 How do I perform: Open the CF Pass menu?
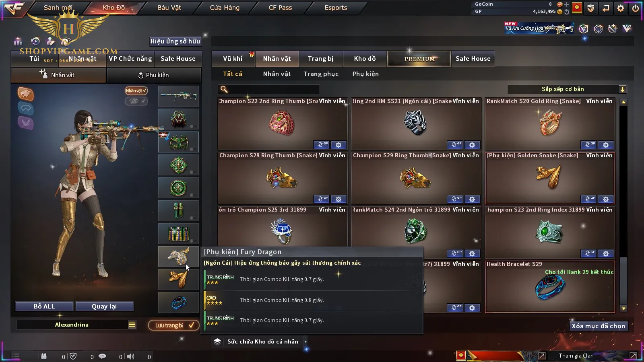280,8
